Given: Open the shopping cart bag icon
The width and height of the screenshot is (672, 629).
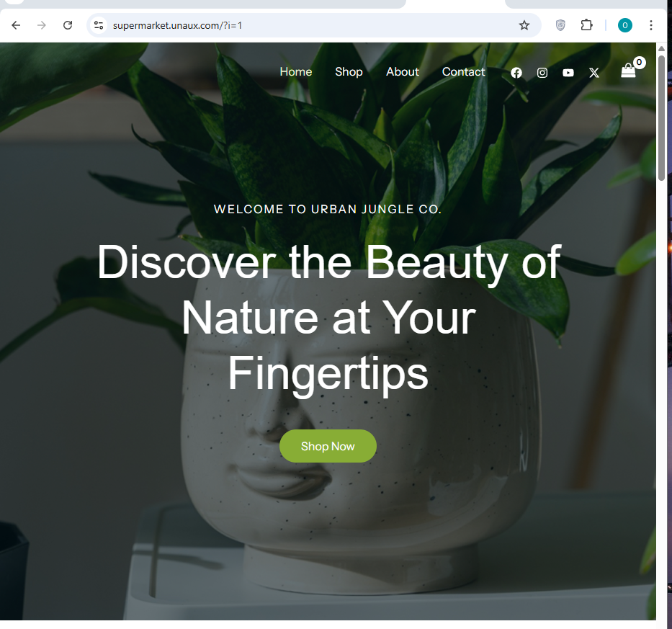Looking at the screenshot, I should [x=628, y=71].
